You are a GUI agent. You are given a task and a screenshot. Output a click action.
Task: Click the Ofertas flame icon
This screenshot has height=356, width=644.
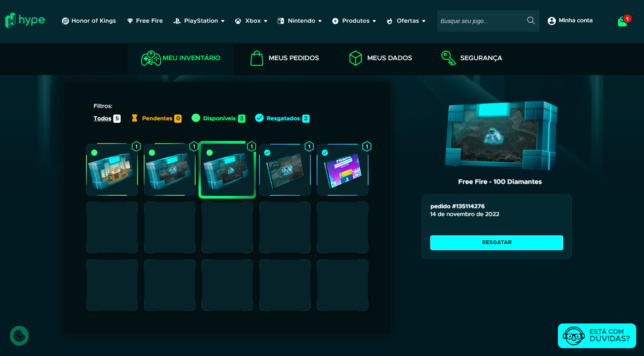pyautogui.click(x=390, y=21)
